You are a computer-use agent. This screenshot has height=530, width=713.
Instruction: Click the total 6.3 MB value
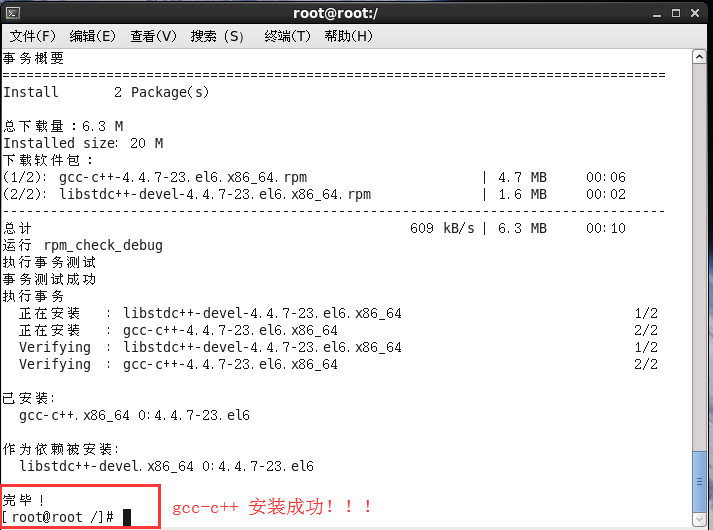click(522, 228)
